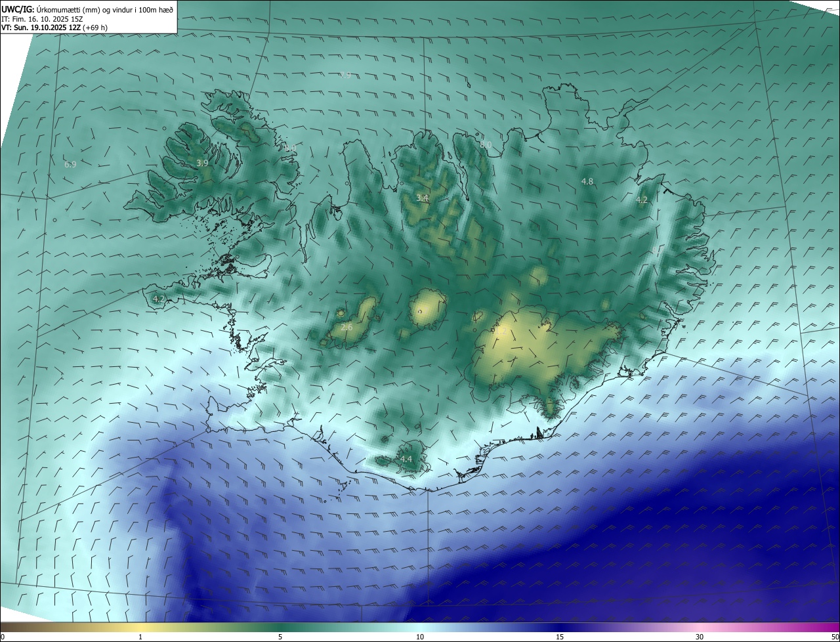
Task: Click the 4.2 value on Snæfellsnes peninsula
Action: (158, 299)
